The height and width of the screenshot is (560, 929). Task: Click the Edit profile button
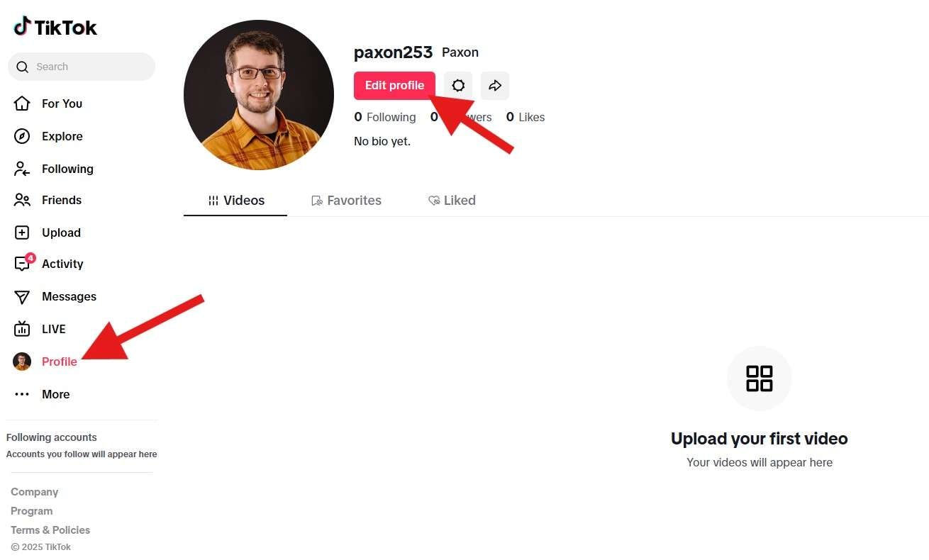pyautogui.click(x=394, y=86)
